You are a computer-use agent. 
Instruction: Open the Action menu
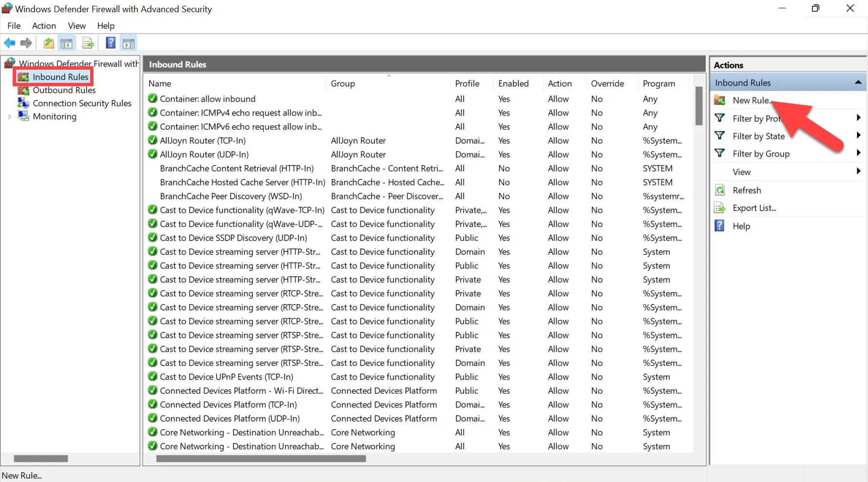(44, 26)
